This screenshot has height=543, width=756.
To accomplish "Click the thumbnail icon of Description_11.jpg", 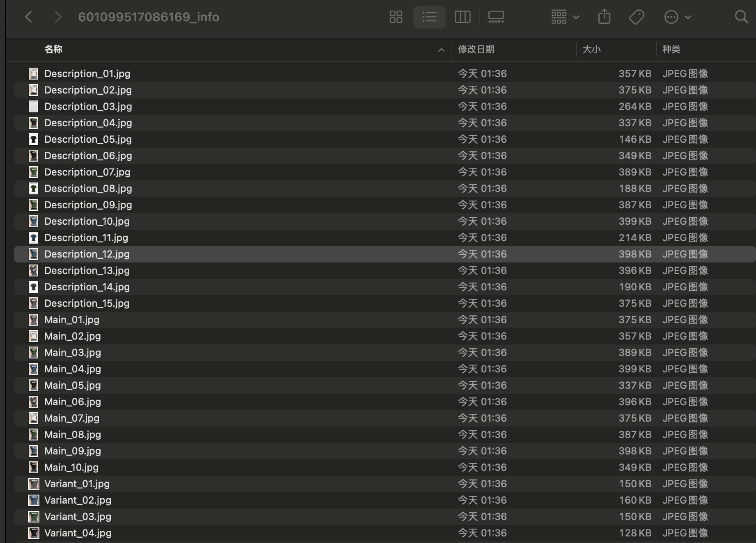I will click(x=33, y=237).
